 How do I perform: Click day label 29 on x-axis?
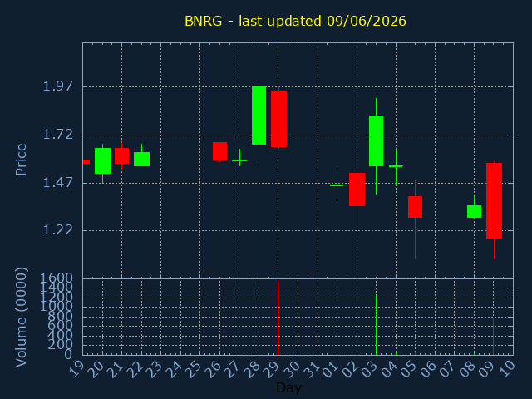273,369
